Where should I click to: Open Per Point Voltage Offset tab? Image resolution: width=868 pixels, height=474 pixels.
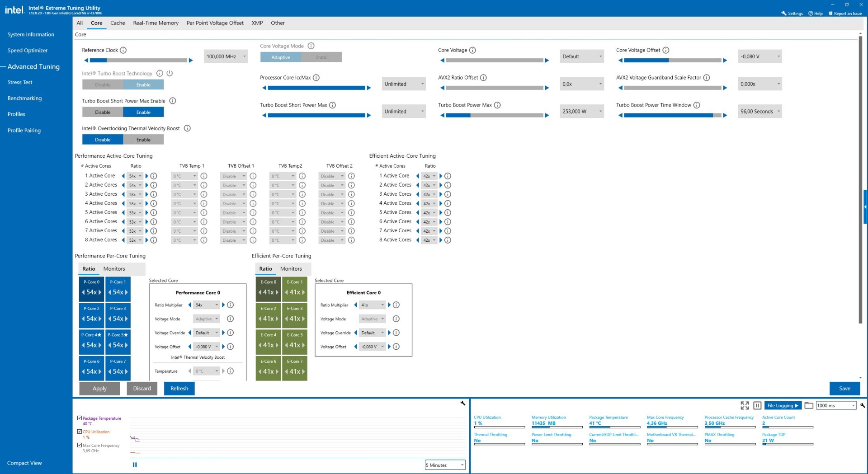click(x=215, y=23)
